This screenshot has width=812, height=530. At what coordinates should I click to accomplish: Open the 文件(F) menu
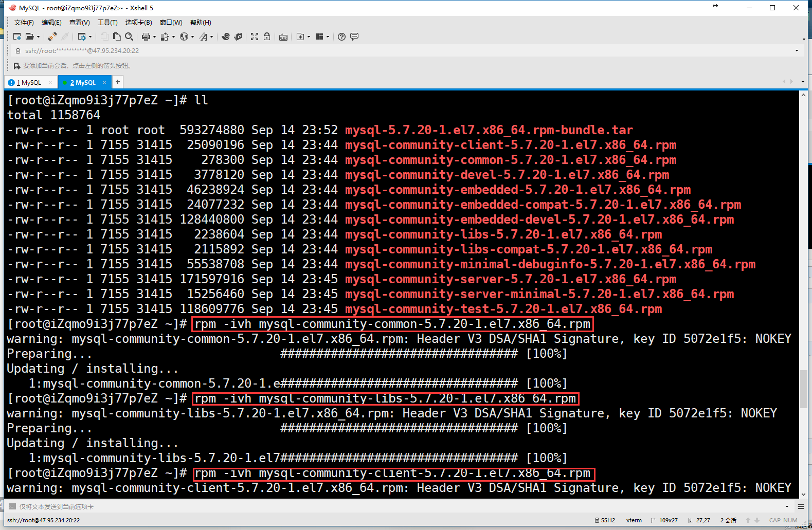(x=24, y=23)
